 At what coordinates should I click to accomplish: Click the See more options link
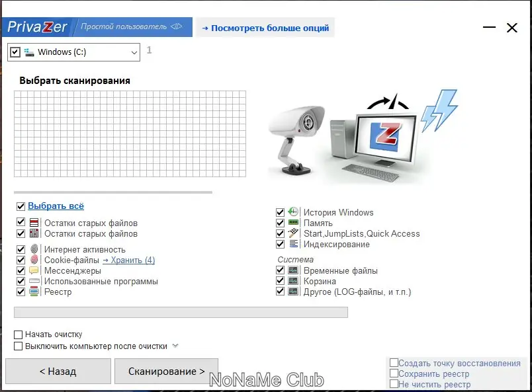click(x=265, y=28)
